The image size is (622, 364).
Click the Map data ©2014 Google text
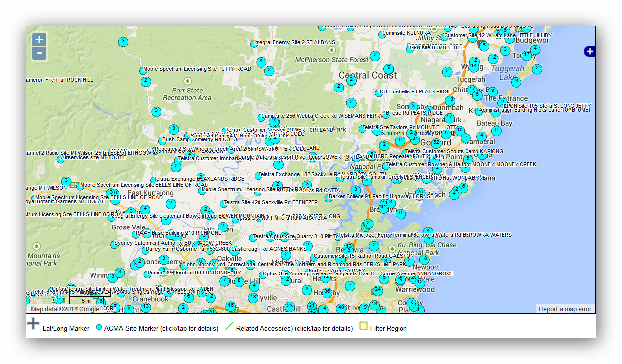[x=65, y=309]
